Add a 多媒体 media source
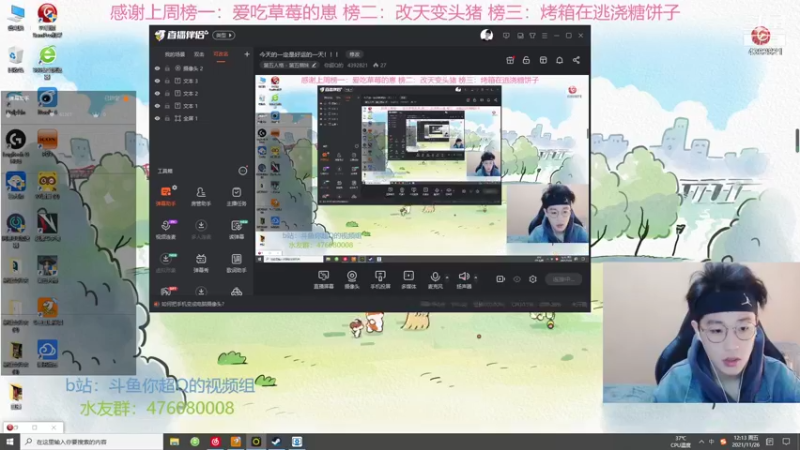 [409, 280]
